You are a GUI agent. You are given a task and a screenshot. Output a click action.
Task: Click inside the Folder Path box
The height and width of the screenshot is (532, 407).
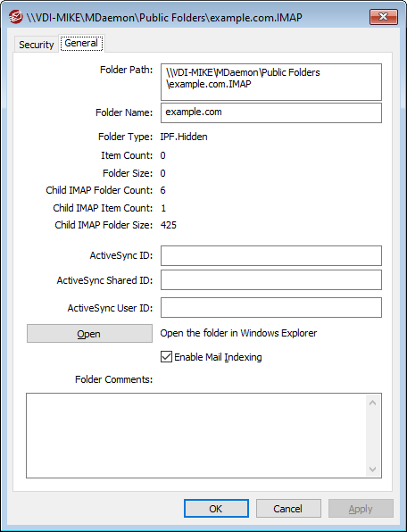point(271,82)
